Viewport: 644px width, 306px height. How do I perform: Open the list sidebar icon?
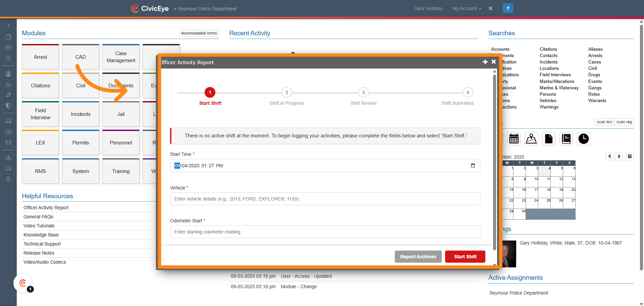[8, 132]
